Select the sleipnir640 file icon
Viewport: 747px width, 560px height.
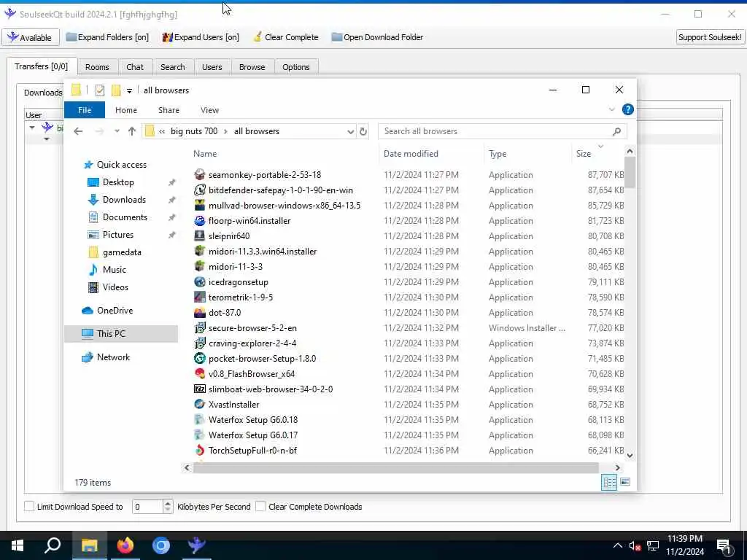pos(200,236)
